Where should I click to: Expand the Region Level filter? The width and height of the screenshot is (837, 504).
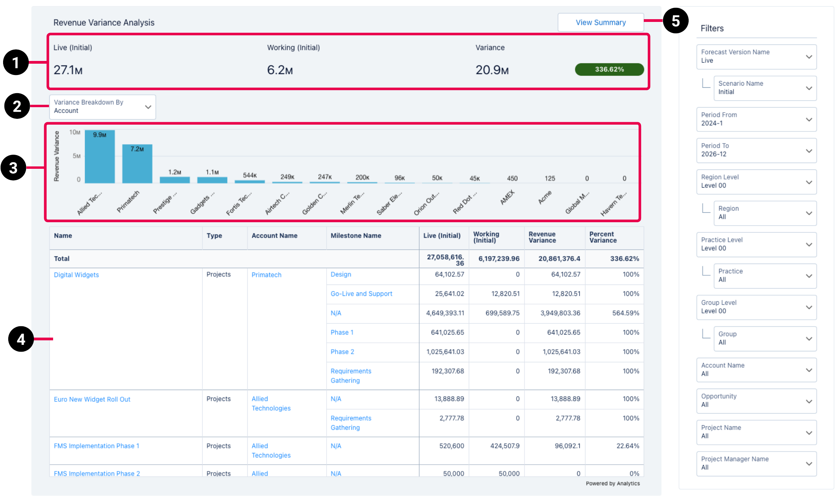pyautogui.click(x=756, y=181)
